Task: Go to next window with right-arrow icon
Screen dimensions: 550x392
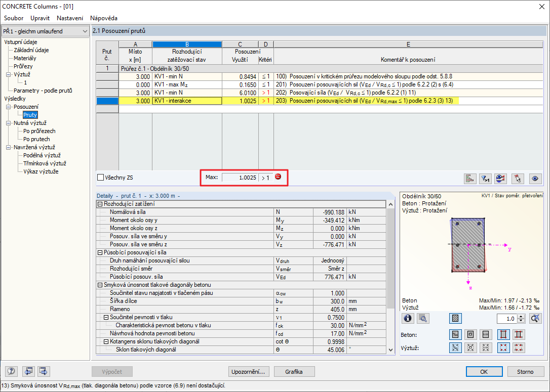Action: [44, 371]
